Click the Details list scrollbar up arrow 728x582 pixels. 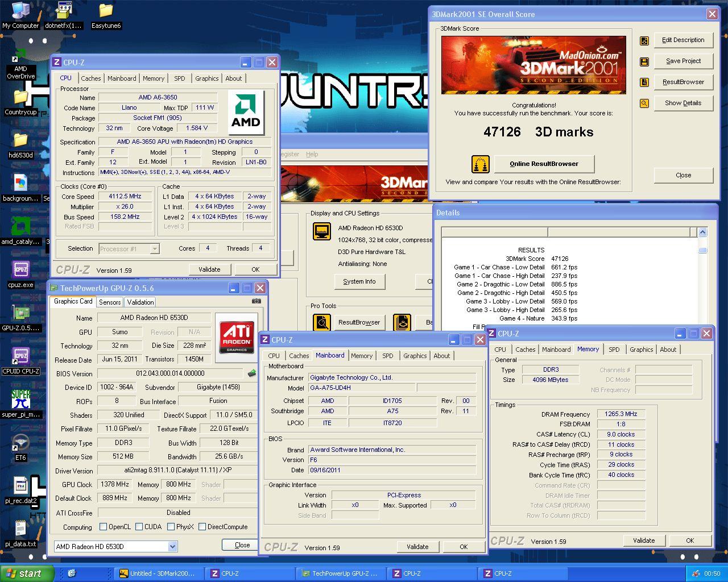pos(702,232)
